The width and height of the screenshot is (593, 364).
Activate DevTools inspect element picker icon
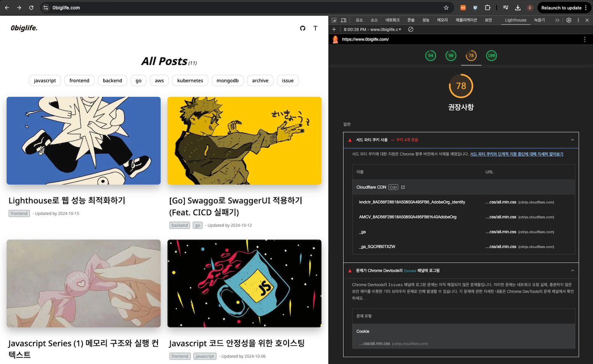coord(334,20)
